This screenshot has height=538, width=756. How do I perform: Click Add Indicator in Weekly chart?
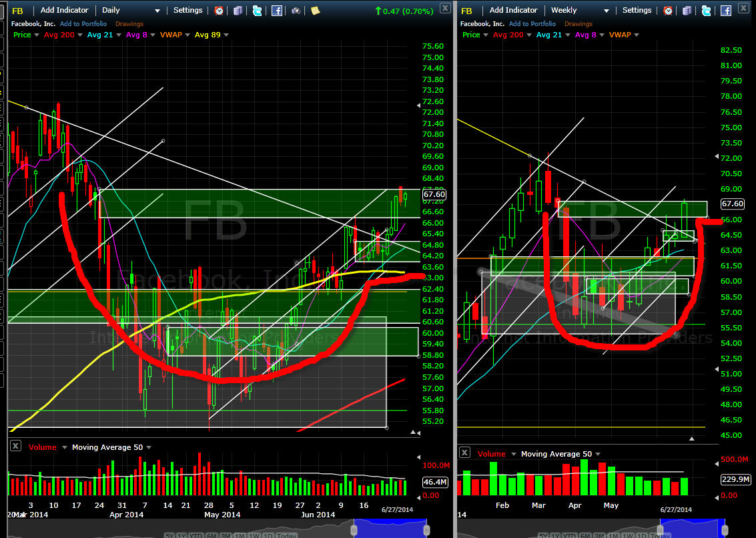514,10
